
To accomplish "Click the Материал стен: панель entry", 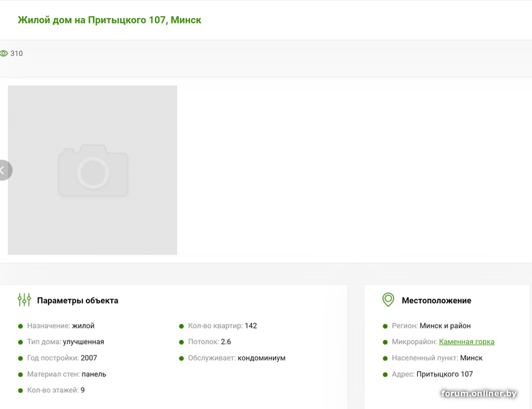I will click(x=66, y=374).
